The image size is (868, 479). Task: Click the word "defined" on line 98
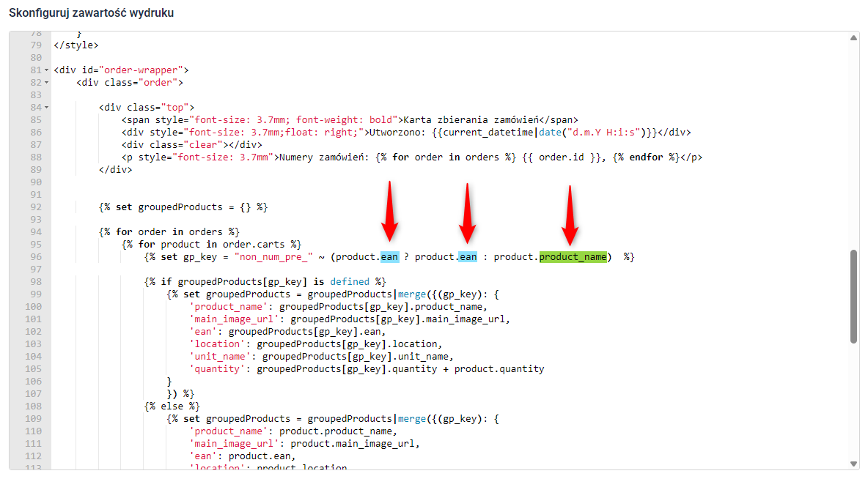350,281
